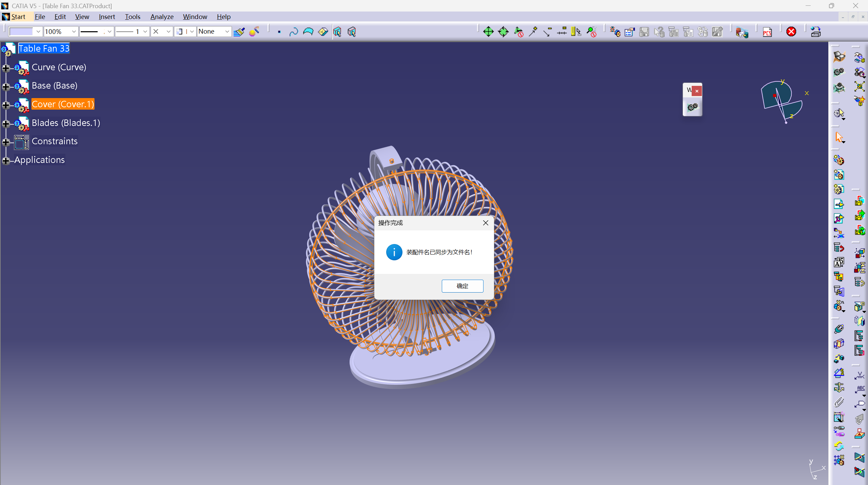Click the green four-arrow move icon
868x485 pixels.
[488, 32]
